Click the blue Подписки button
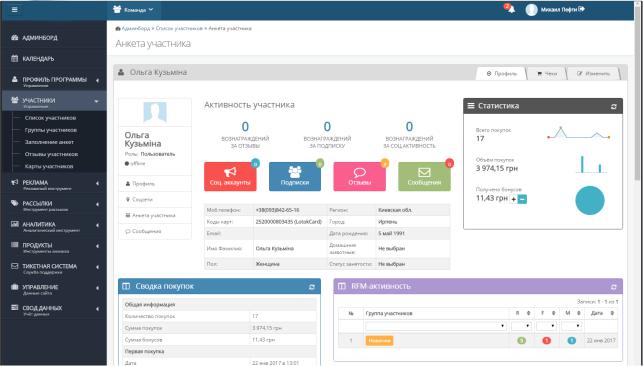The height and width of the screenshot is (366, 643). [295, 176]
